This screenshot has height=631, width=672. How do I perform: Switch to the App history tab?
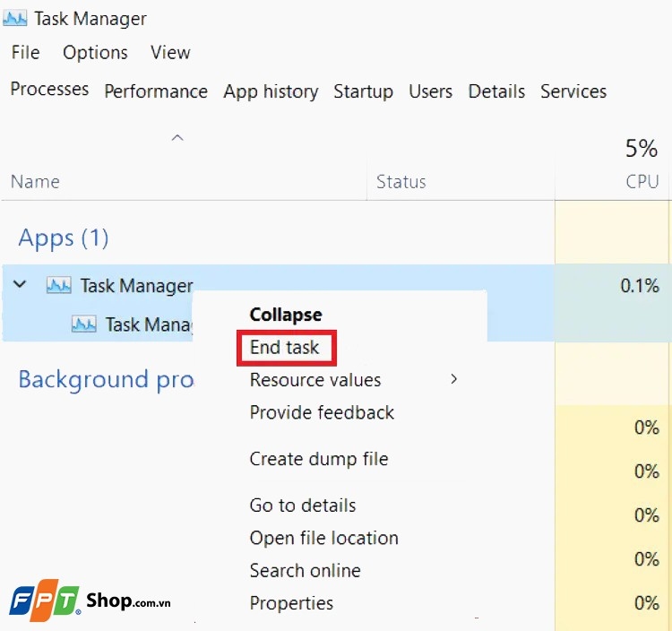pyautogui.click(x=271, y=91)
